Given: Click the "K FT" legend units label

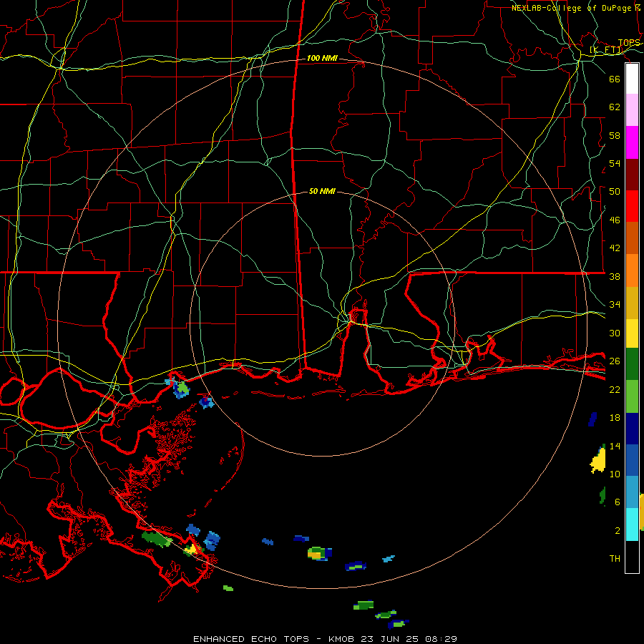Looking at the screenshot, I should (x=606, y=50).
